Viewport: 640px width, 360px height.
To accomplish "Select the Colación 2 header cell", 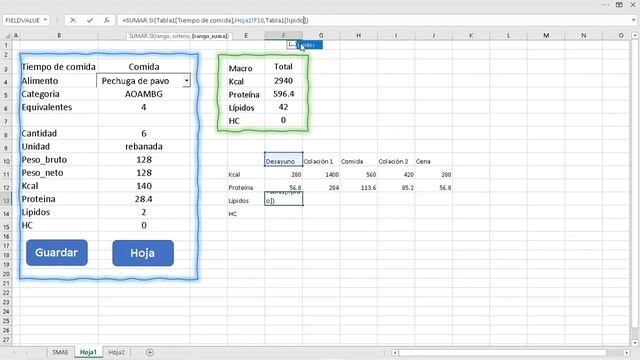I will [396, 160].
